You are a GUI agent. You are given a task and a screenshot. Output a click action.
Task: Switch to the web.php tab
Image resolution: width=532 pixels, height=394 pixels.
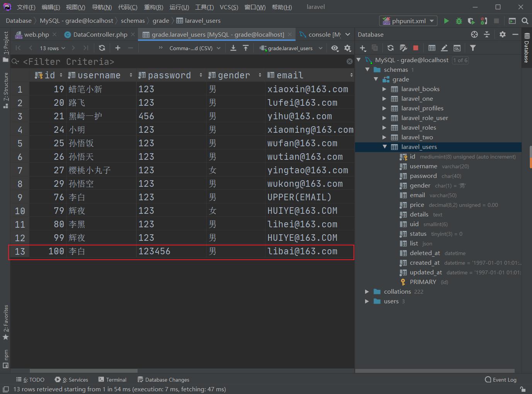(36, 34)
